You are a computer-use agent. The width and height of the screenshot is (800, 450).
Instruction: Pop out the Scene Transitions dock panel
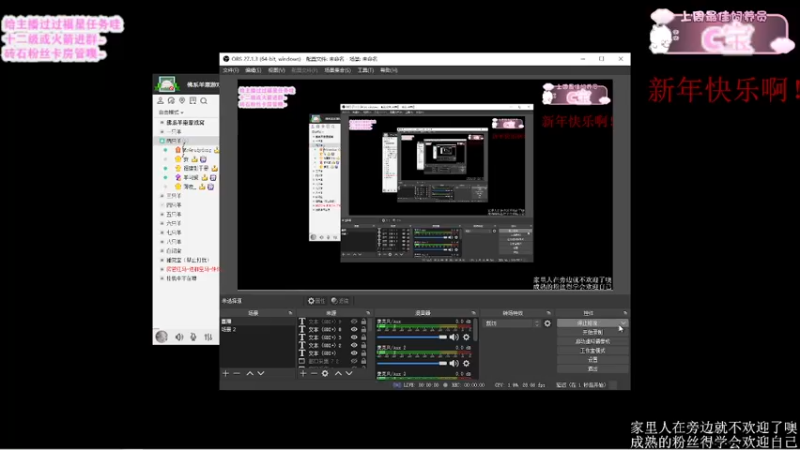coord(548,313)
